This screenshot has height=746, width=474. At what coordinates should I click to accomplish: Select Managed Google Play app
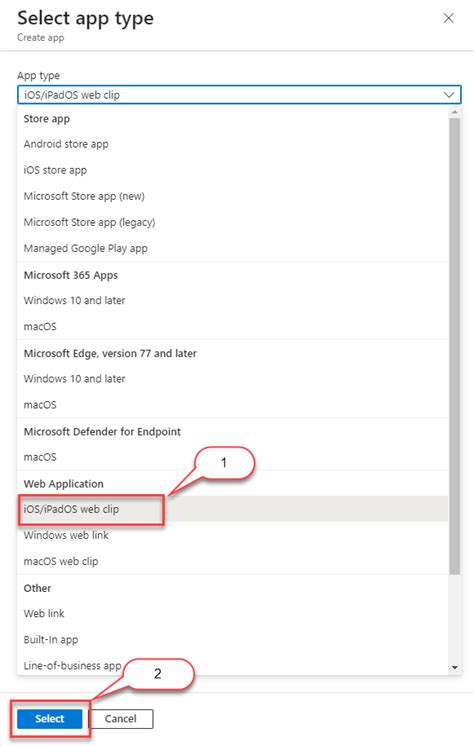pos(233,248)
